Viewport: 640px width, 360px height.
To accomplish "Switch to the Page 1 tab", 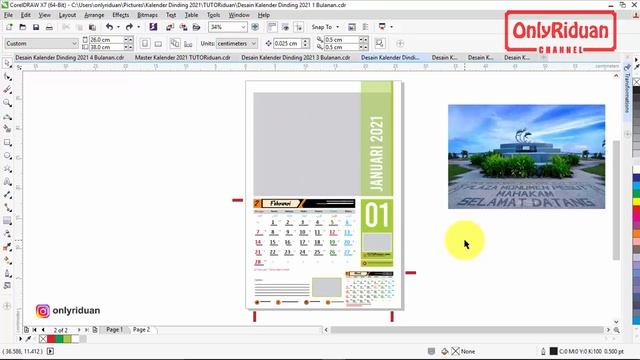I will pos(114,329).
